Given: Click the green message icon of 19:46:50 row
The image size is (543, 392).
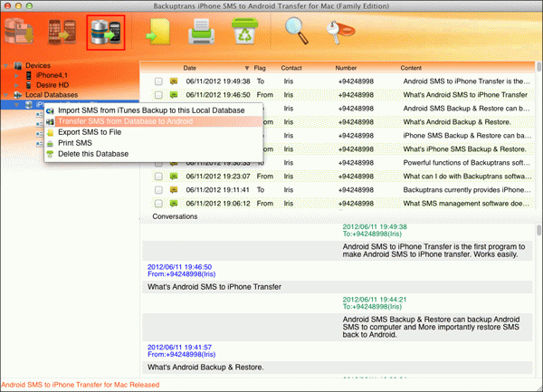Looking at the screenshot, I should 174,95.
